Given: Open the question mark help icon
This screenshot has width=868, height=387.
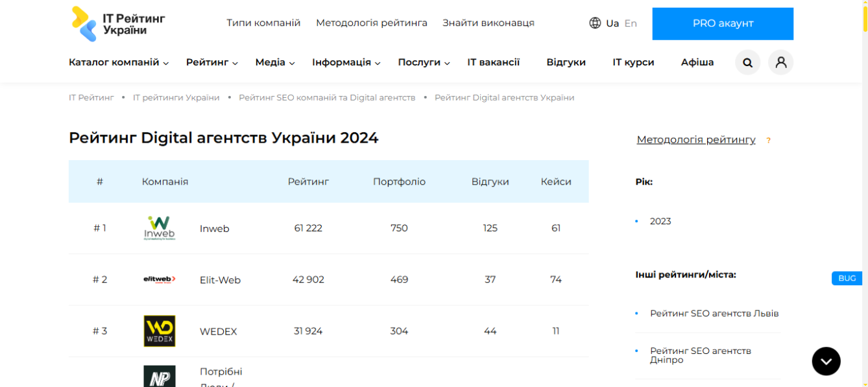Looking at the screenshot, I should pos(768,139).
